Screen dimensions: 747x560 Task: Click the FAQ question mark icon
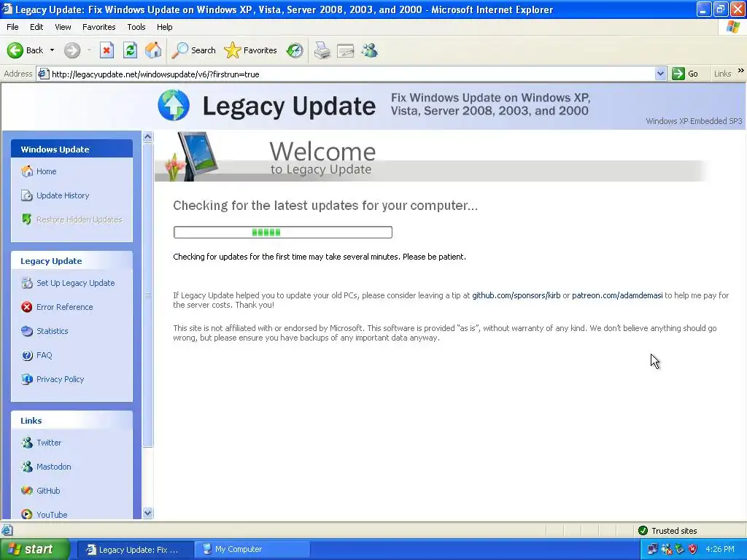pyautogui.click(x=27, y=355)
